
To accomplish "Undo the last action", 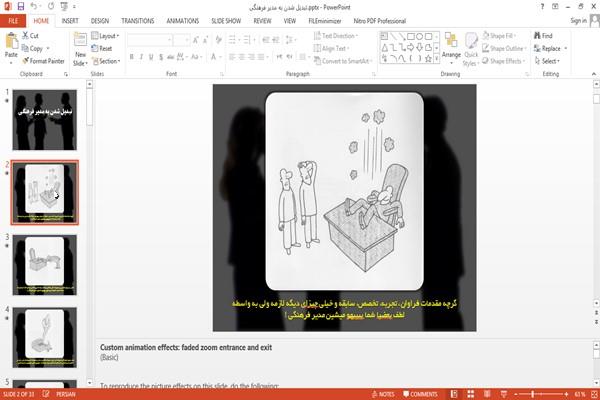I will pyautogui.click(x=34, y=7).
